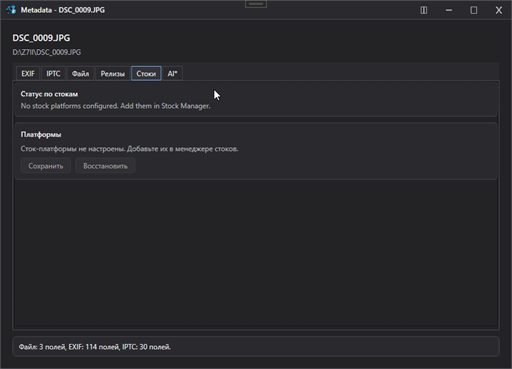Viewport: 512px width, 369px height.
Task: Switch to the IPTC tab
Action: point(53,74)
